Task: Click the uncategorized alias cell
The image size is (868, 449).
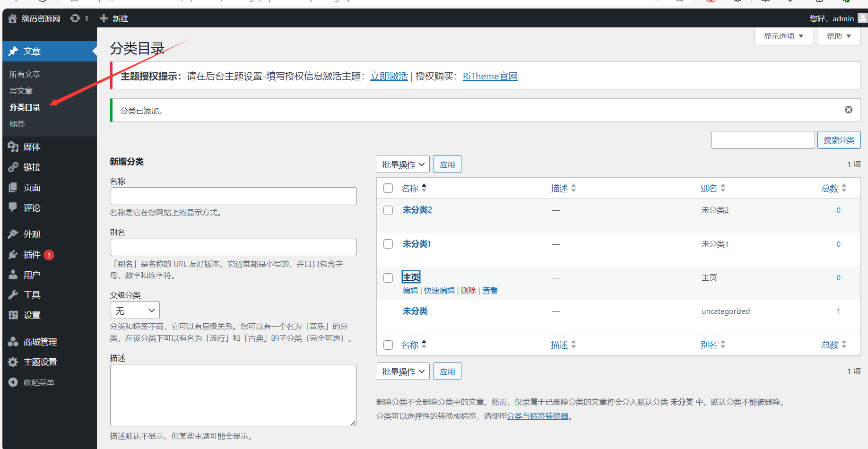Action: click(x=726, y=311)
